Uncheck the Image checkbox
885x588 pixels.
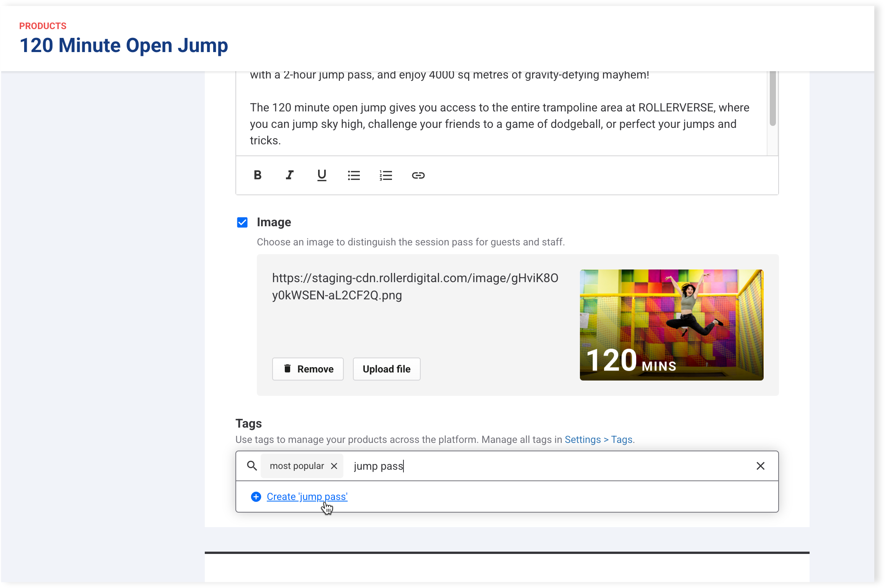(x=242, y=222)
